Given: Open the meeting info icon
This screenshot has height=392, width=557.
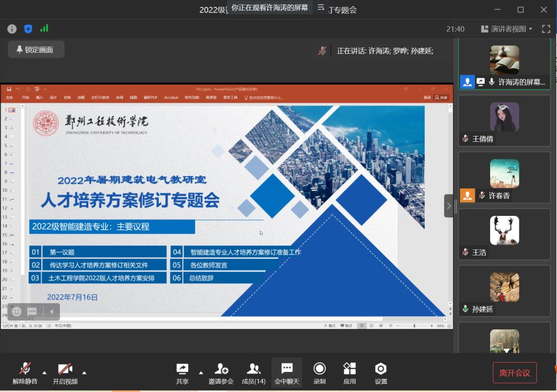Looking at the screenshot, I should tap(12, 29).
